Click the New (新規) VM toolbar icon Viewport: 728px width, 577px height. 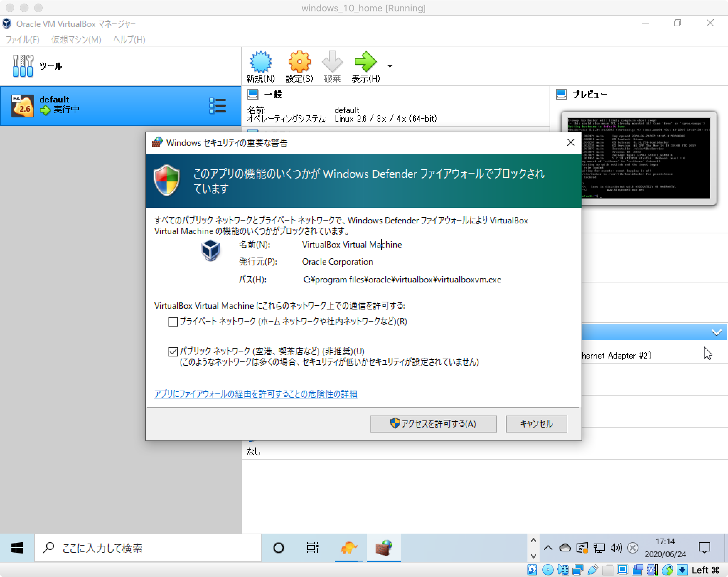pyautogui.click(x=261, y=62)
